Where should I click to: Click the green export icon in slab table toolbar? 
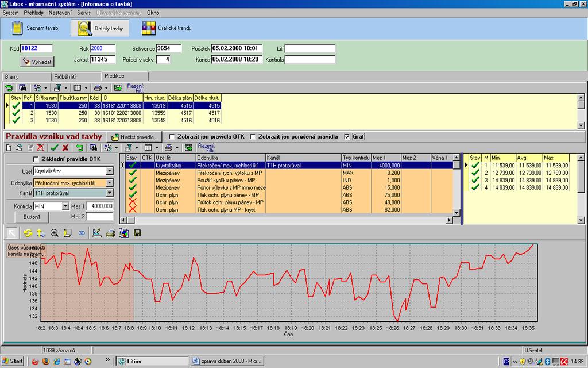118,88
